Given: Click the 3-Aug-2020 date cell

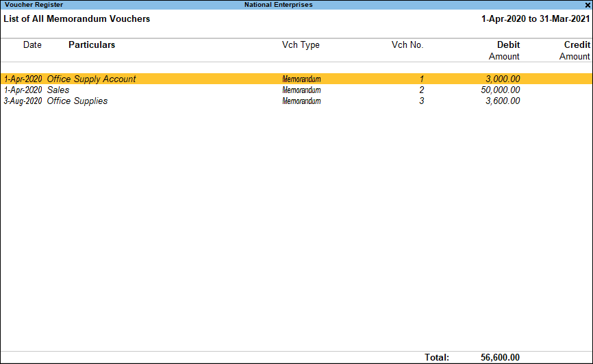Looking at the screenshot, I should pyautogui.click(x=23, y=101).
